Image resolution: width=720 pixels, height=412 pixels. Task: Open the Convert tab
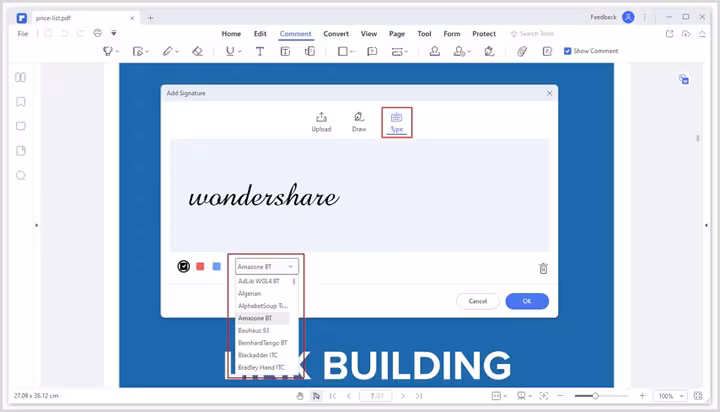click(x=336, y=34)
